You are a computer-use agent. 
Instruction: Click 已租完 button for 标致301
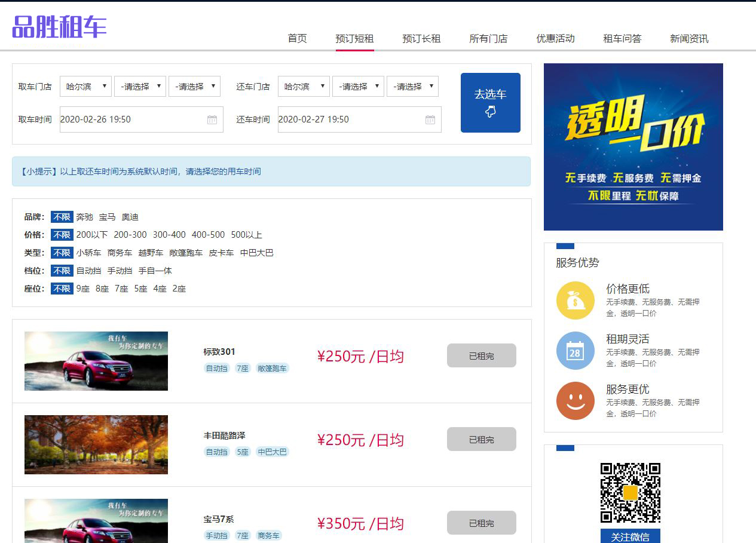tap(482, 355)
